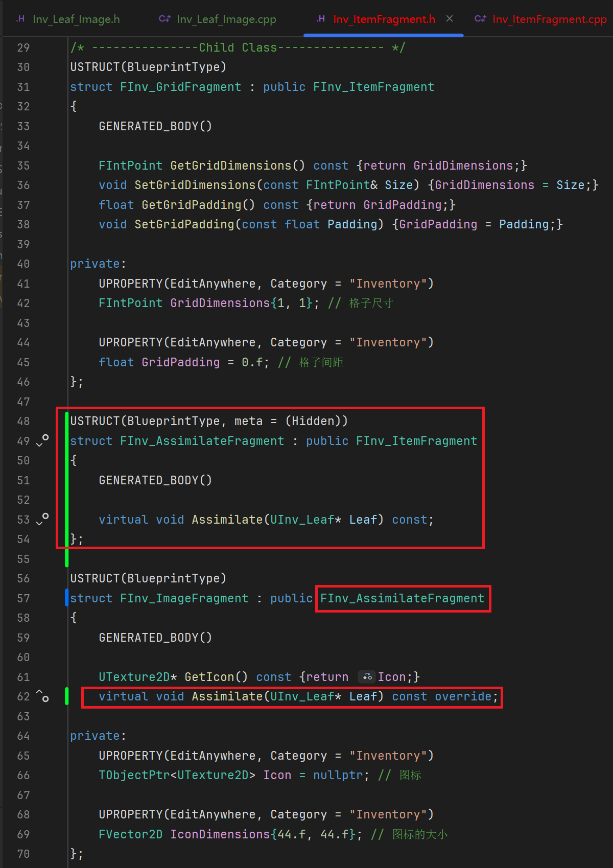
Task: Click GetGridPadding function name
Action: [192, 205]
